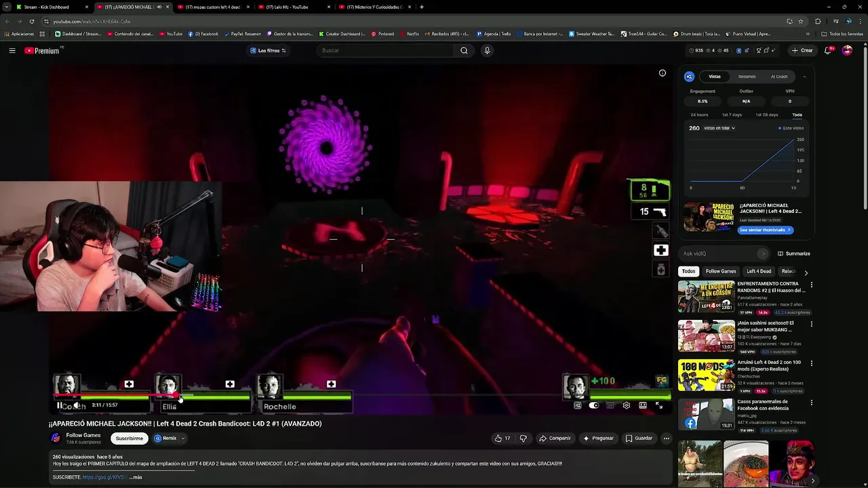Toggle the autoplay switch in player
The height and width of the screenshot is (488, 868).
coord(594,405)
